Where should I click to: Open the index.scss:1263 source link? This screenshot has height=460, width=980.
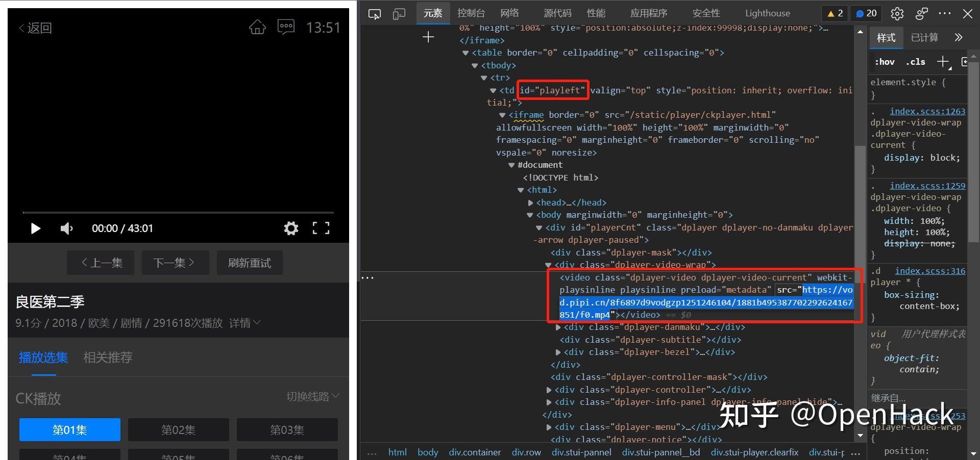coord(927,111)
